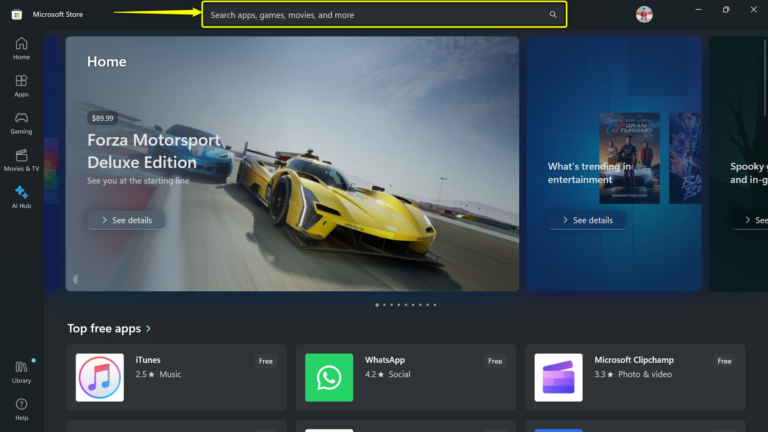Open Microsoft Clipchamp app listing
768x432 pixels.
(635, 377)
